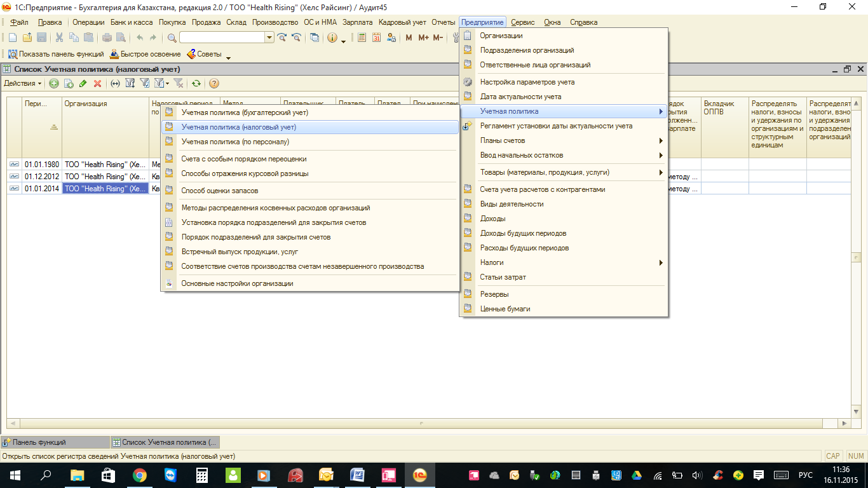The height and width of the screenshot is (488, 868).
Task: Click Быстрое освоение button
Action: click(146, 54)
